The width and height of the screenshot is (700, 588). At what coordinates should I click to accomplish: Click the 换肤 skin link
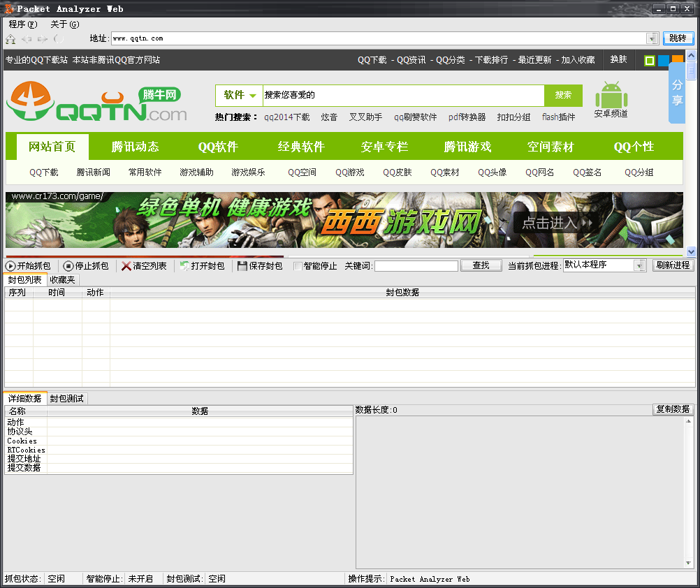tap(619, 59)
